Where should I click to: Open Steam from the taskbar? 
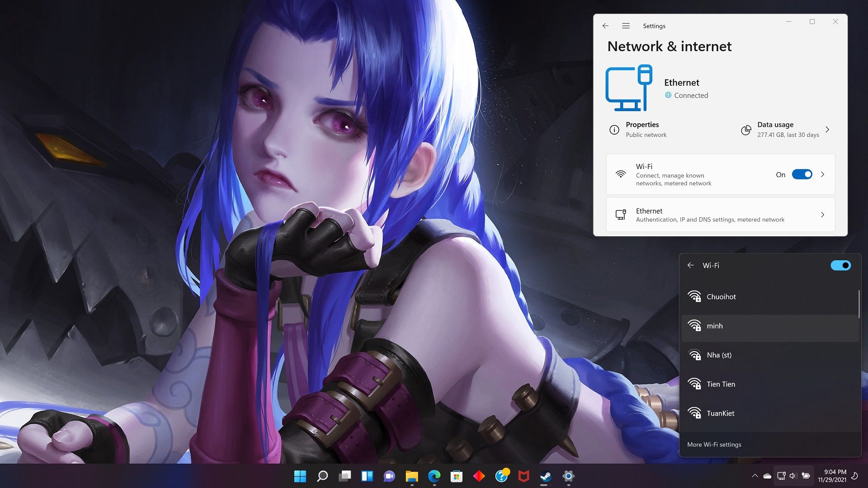pyautogui.click(x=546, y=476)
